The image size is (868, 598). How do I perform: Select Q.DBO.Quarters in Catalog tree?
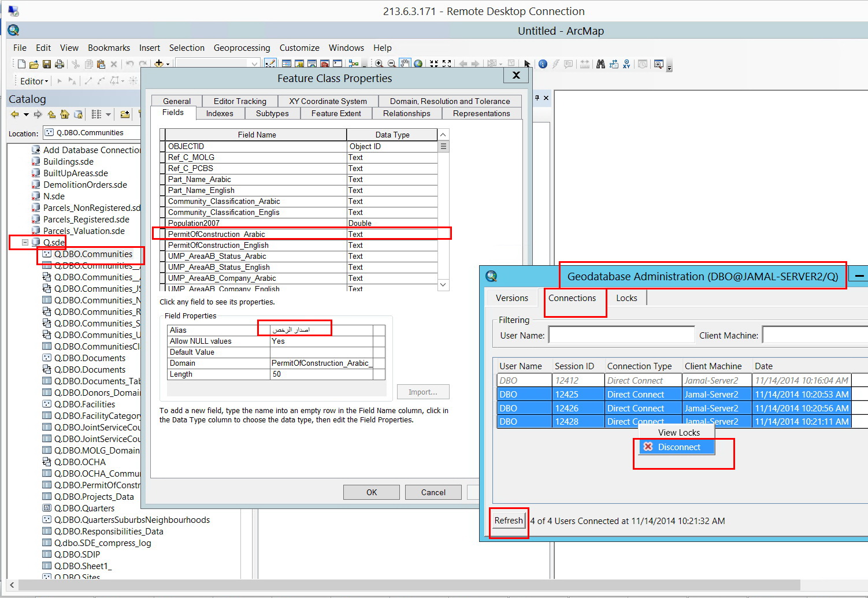(x=84, y=508)
